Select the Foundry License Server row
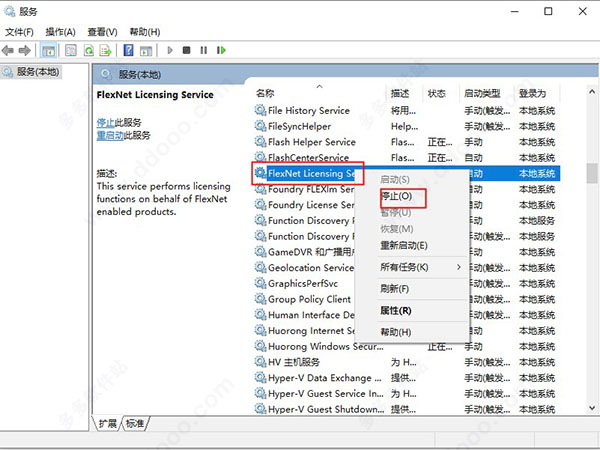This screenshot has height=450, width=600. pyautogui.click(x=406, y=205)
